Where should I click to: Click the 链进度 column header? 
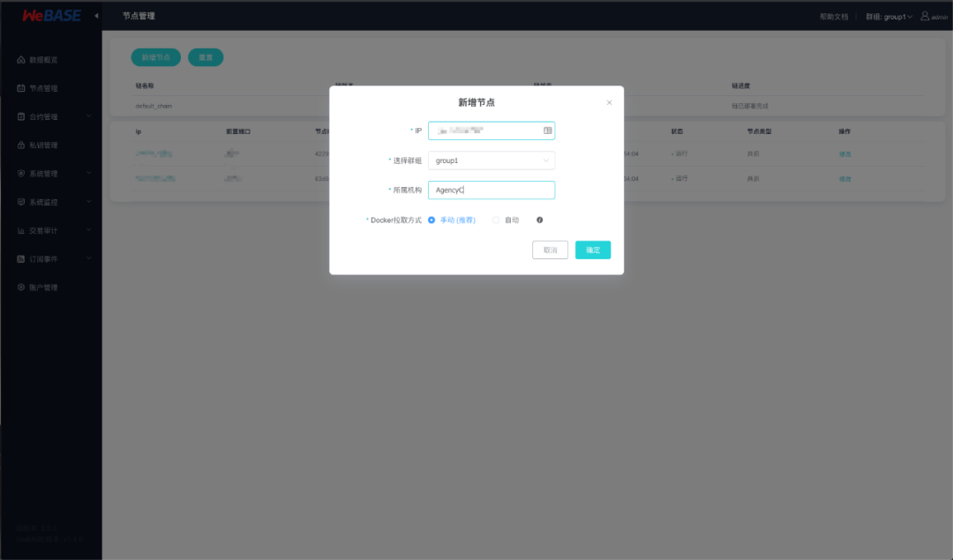(x=741, y=86)
